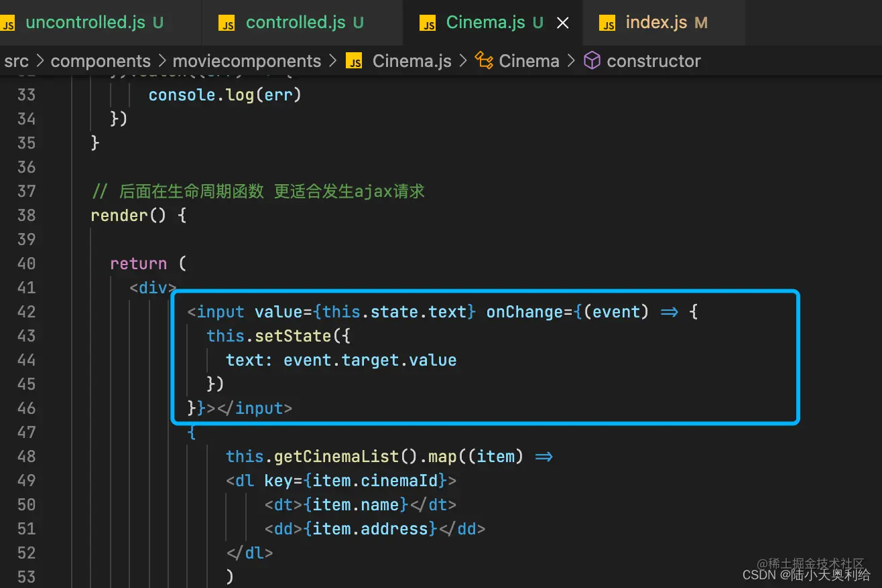Click the class symbol icon in breadcrumb

tap(484, 61)
